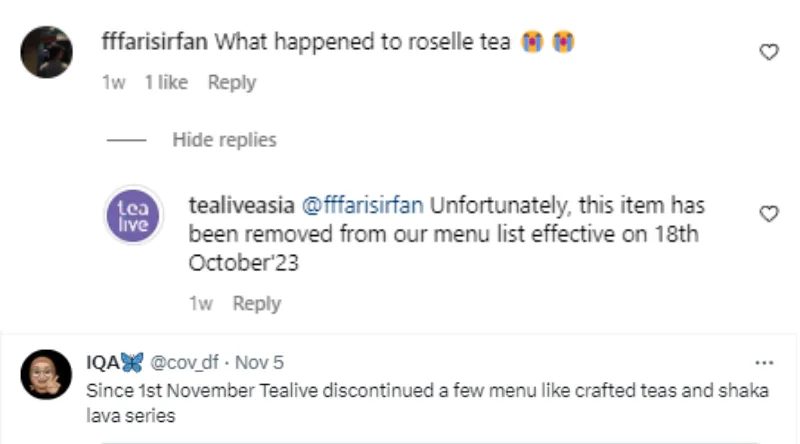Screen dimensions: 800x444
Task: Reply to tealiveasia's comment
Action: point(257,303)
